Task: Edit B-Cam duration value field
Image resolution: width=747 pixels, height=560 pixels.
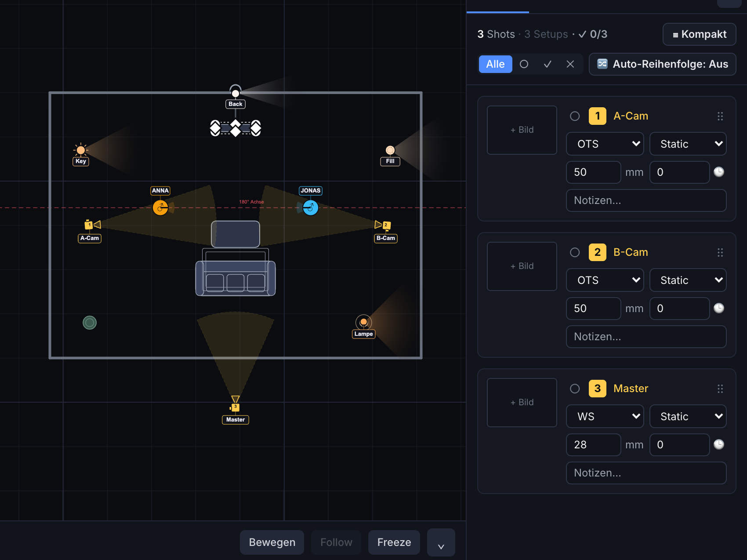Action: (x=680, y=309)
